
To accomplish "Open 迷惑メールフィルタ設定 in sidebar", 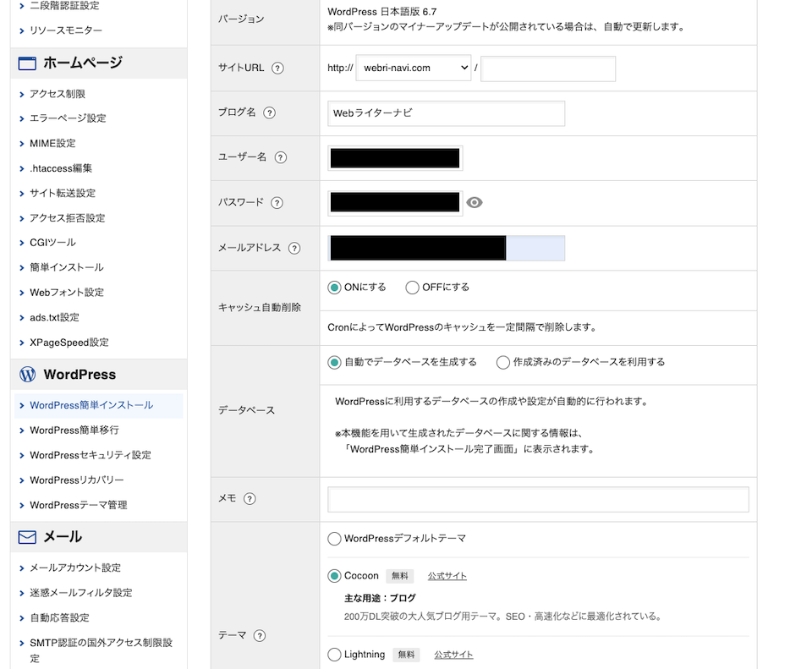I will pos(81,592).
